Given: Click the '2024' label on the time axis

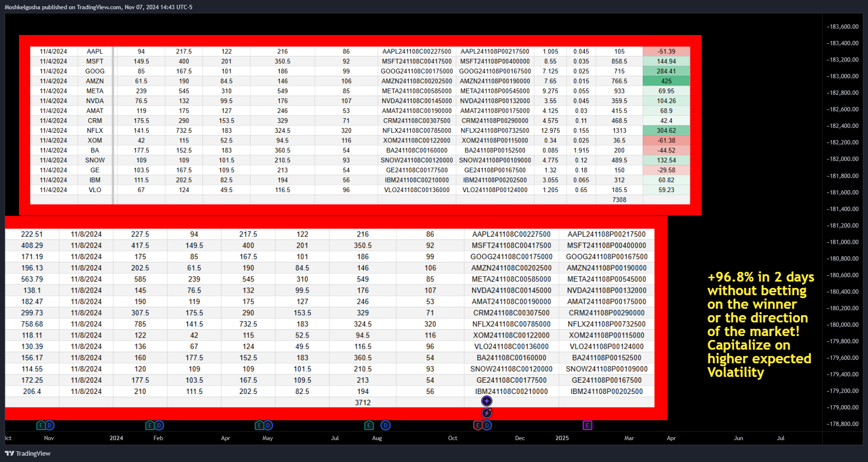Looking at the screenshot, I should coord(116,438).
